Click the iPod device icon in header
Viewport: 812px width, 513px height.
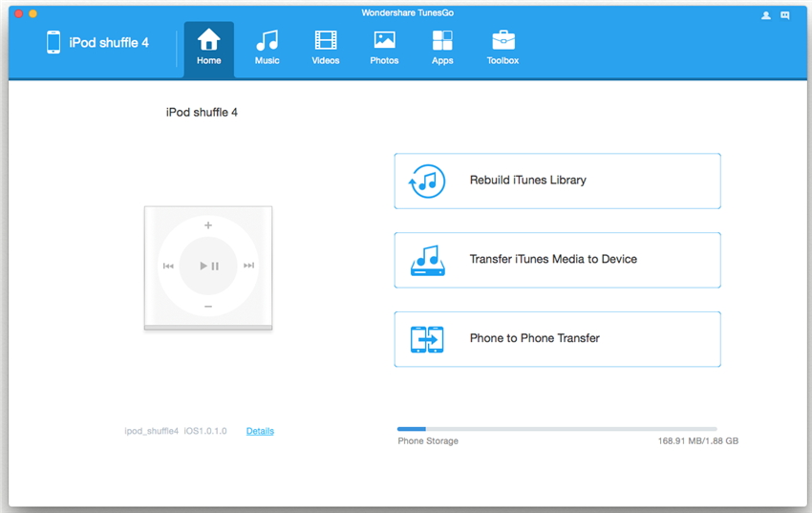click(x=53, y=43)
